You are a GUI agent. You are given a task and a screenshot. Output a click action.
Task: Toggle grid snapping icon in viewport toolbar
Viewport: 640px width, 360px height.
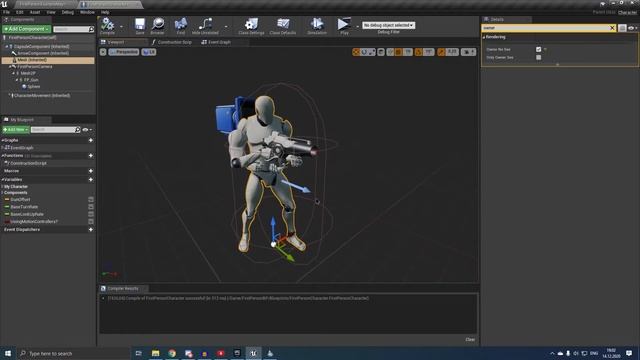tap(398, 52)
